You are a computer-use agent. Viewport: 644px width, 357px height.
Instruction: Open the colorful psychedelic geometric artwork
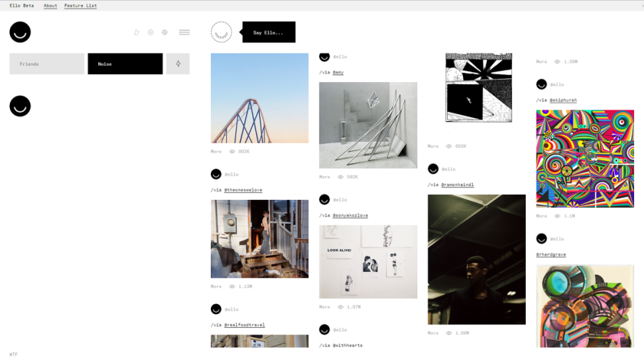(x=585, y=159)
